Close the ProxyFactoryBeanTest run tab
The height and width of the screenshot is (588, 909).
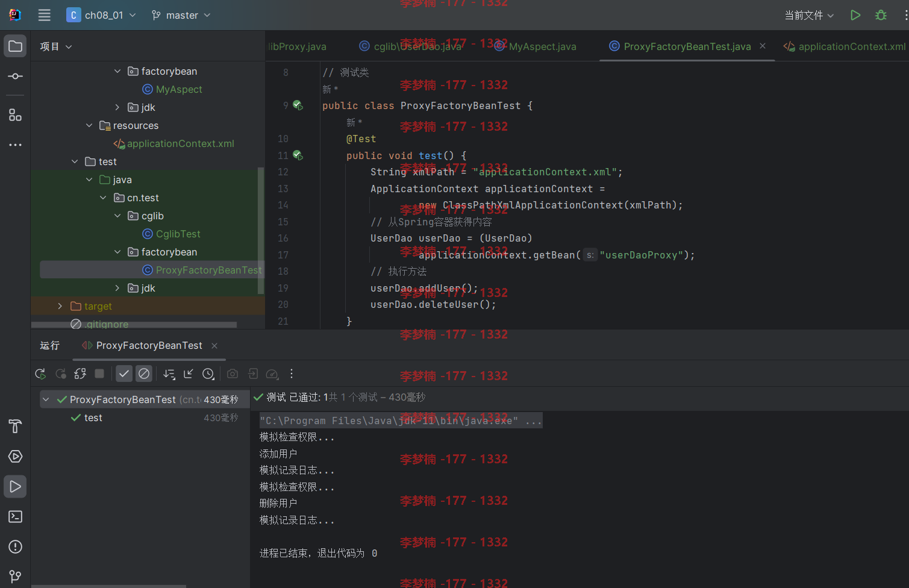coord(214,345)
